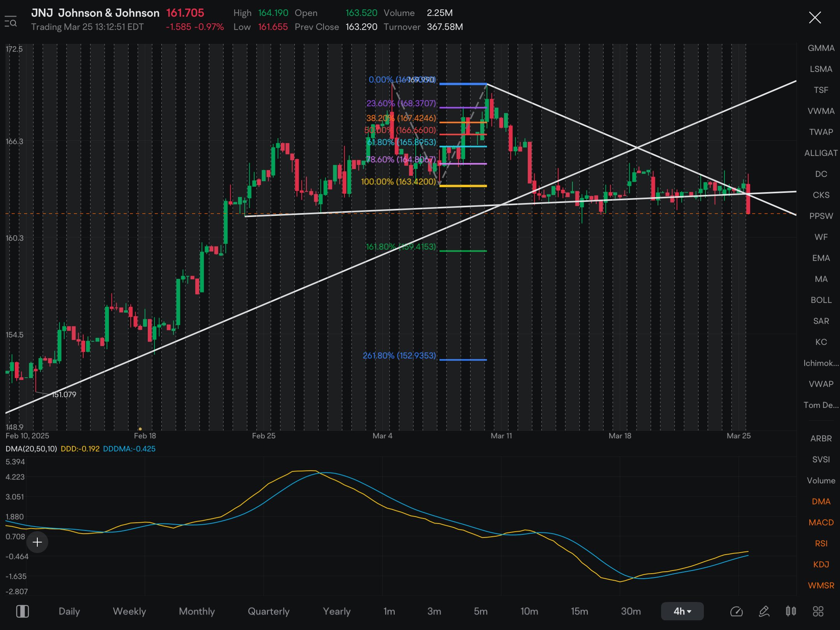Toggle the MACD sub-indicator
The image size is (840, 630).
tap(821, 523)
